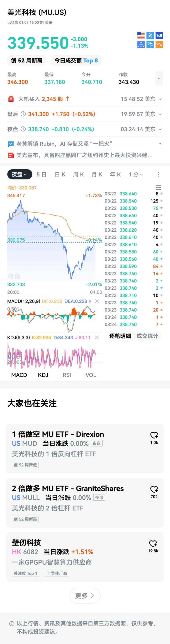The width and height of the screenshot is (170, 644).
Task: Tap the red large-order alert icon
Action: [11, 99]
